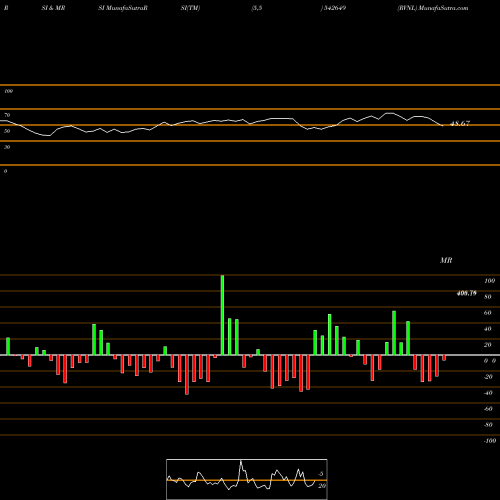The height and width of the screenshot is (500, 500).
Task: Click the 60 label on MR axis
Action: pos(488,313)
